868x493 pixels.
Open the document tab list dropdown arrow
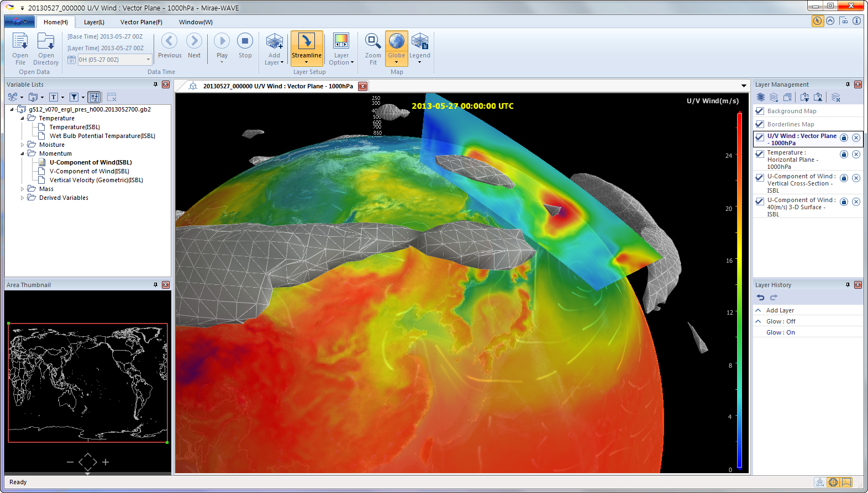point(744,86)
